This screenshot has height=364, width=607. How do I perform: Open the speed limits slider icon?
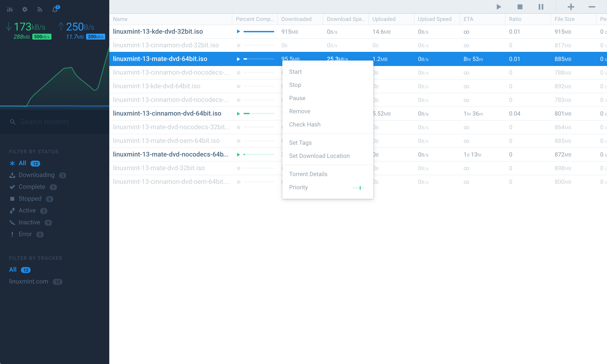(10, 9)
